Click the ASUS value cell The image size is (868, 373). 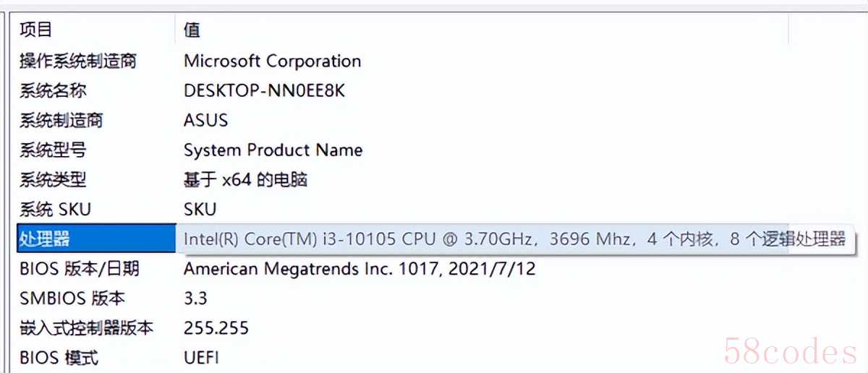tap(205, 120)
